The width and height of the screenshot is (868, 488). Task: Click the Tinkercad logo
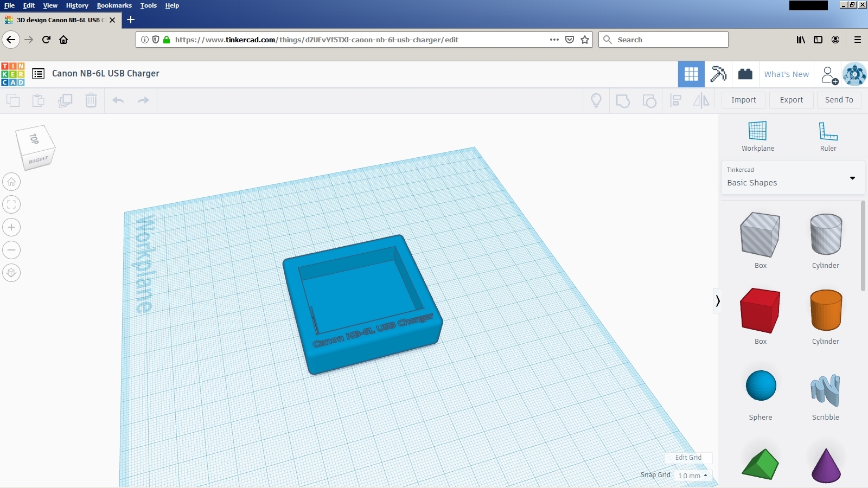[13, 74]
